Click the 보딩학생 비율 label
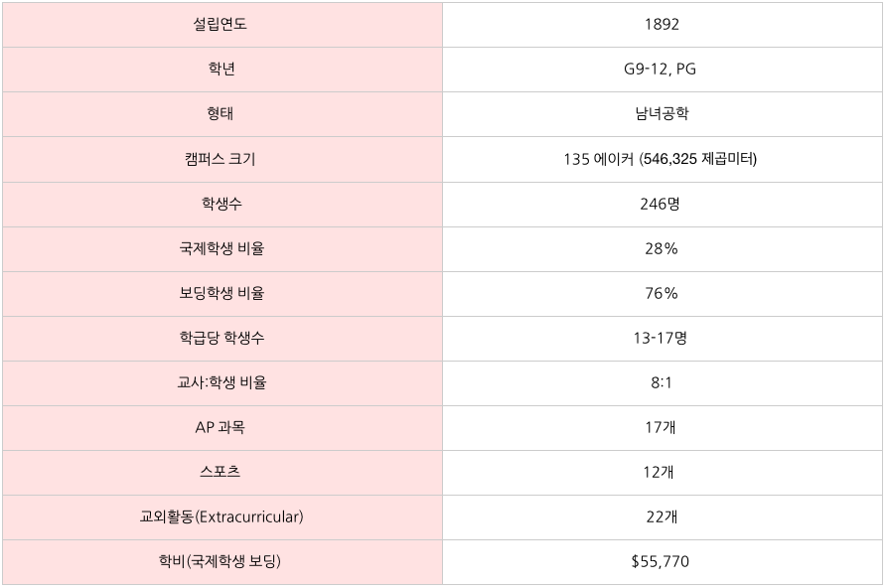Viewport: 886px width, 588px height. [221, 293]
